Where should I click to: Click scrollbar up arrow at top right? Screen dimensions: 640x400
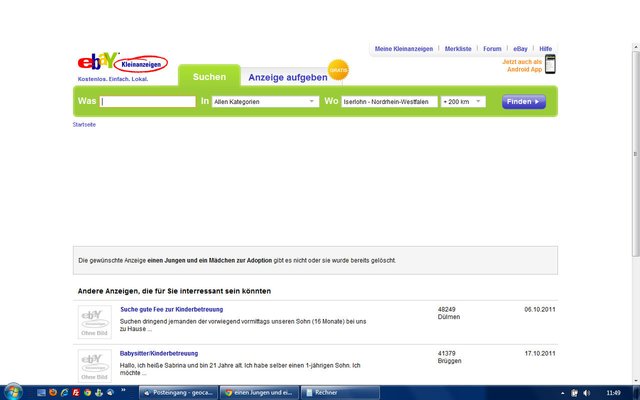pos(636,47)
